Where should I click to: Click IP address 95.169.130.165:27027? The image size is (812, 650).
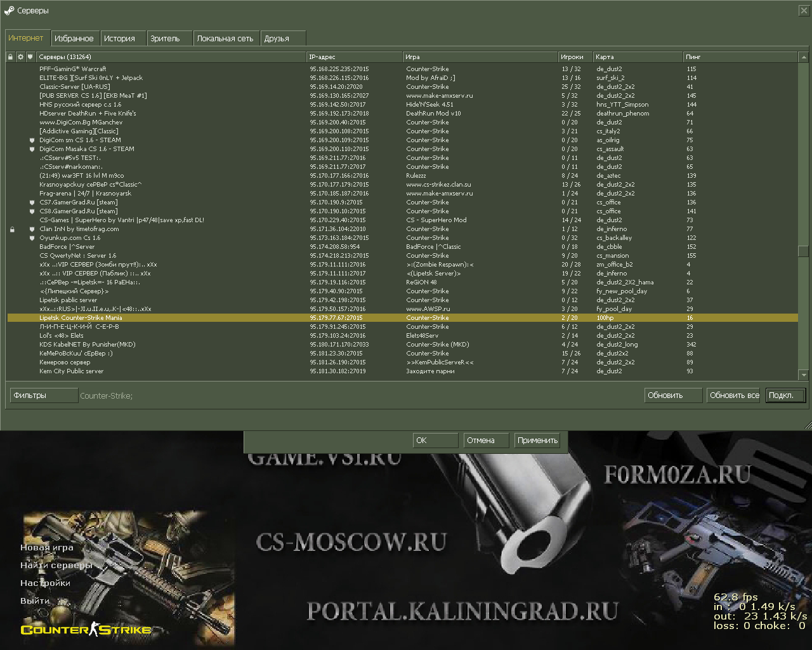pyautogui.click(x=339, y=96)
